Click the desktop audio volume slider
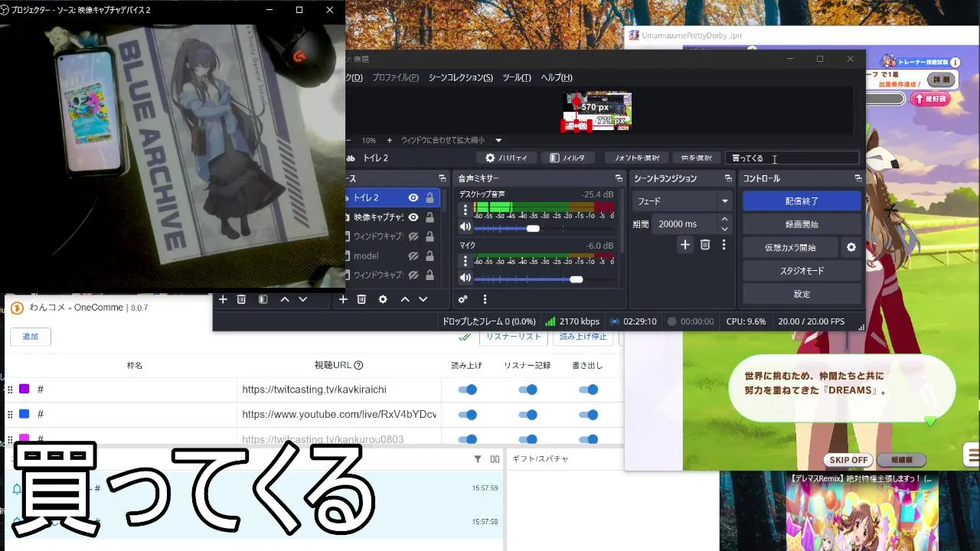 pos(546,228)
